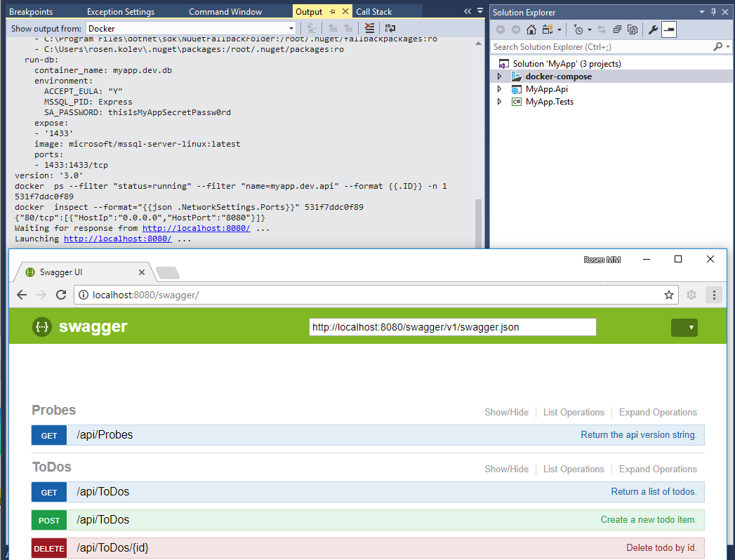This screenshot has width=735, height=560.
Task: Open the green Explore dropdown in Swagger header
Action: point(684,327)
